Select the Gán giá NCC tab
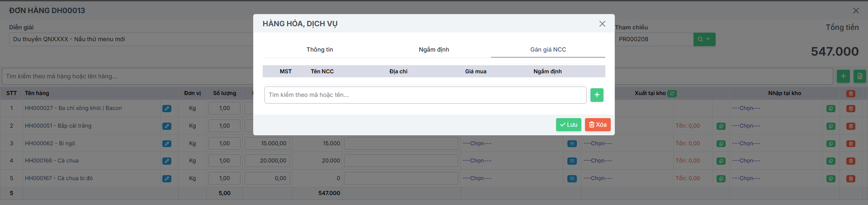Viewport: 868px width, 205px height. pos(548,50)
